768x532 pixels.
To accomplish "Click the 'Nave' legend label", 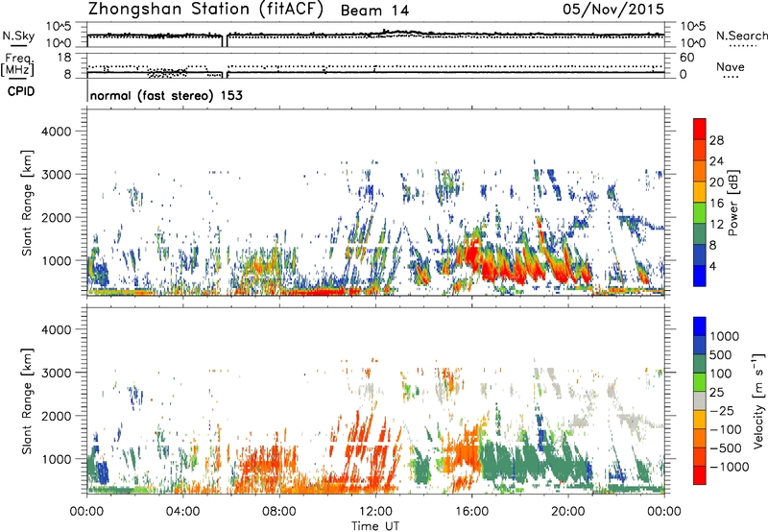I will click(731, 66).
